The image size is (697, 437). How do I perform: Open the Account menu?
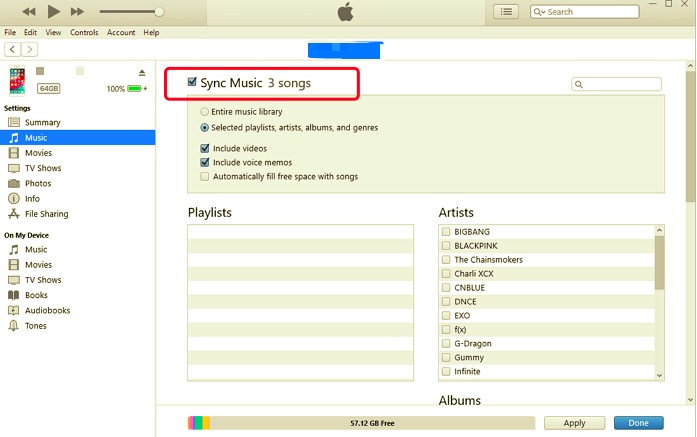click(121, 32)
